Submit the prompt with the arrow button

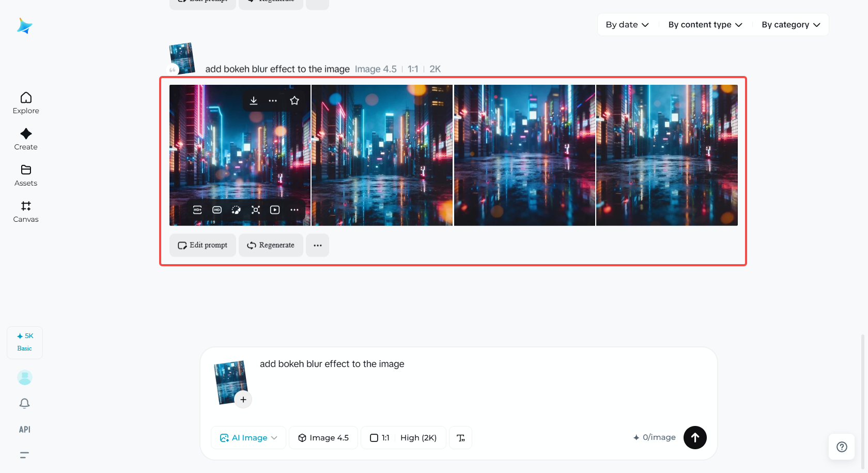(x=695, y=437)
